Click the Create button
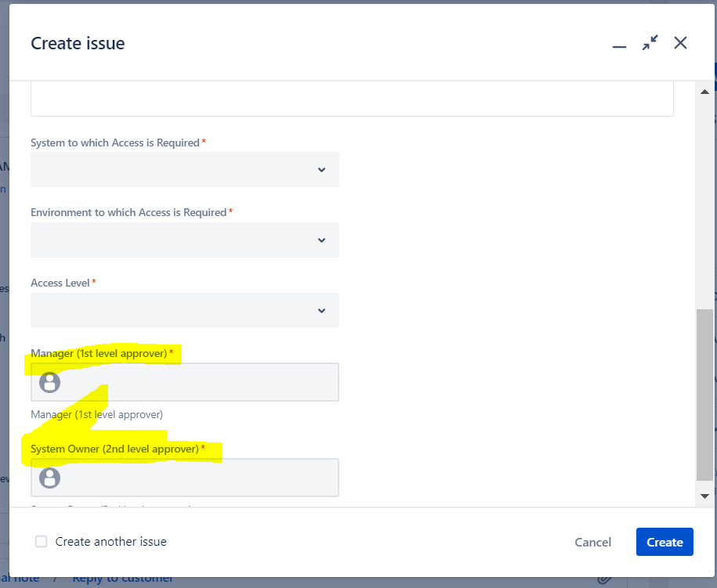 pos(664,542)
